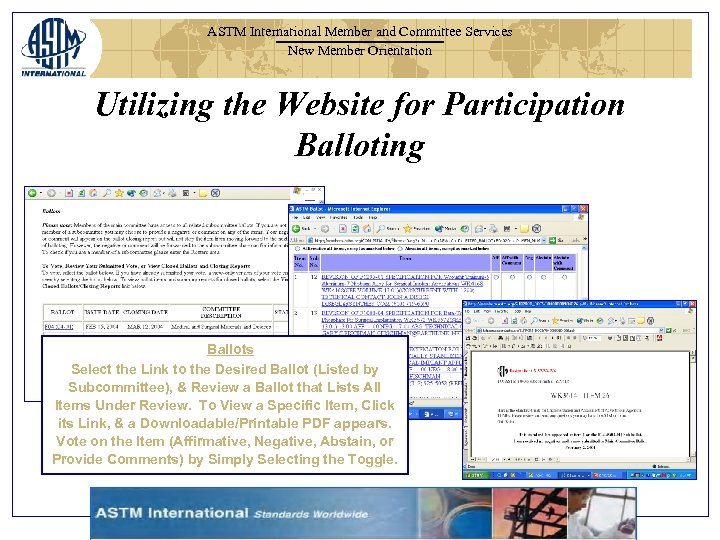The height and width of the screenshot is (540, 720).
Task: Click the 'Ballots' heading in the caption box
Action: point(230,349)
